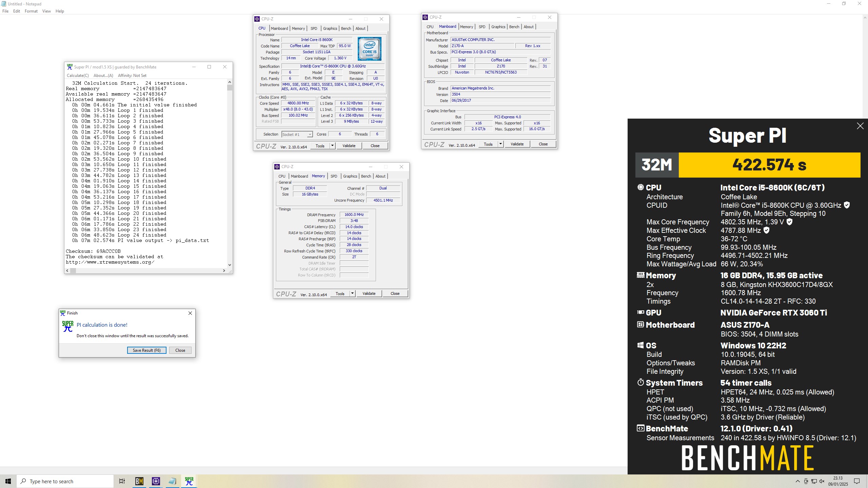This screenshot has height=488, width=868.
Task: Switch to SPD tab in CPU-Z CPU window
Action: (314, 28)
